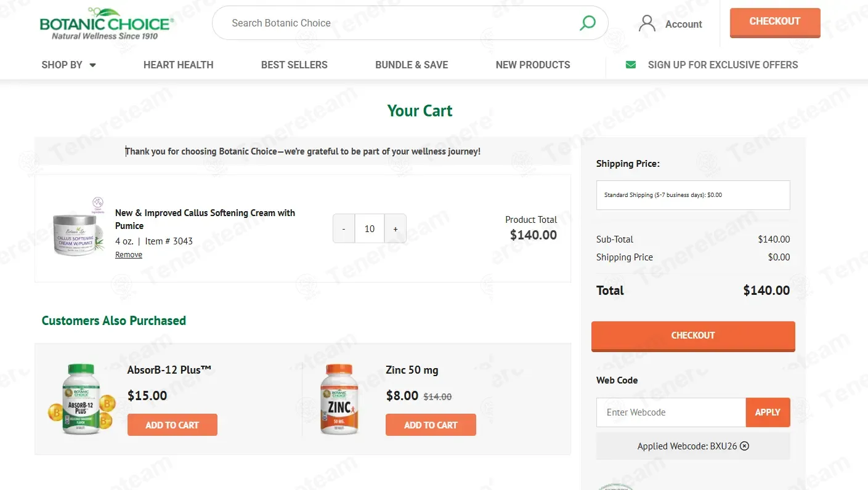Select the thank-you message text

(x=303, y=151)
